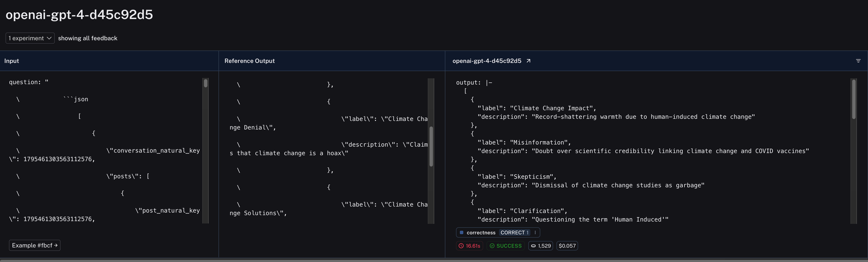This screenshot has width=868, height=262.
Task: Click the 'Questioning the term Human Induced' line
Action: [573, 220]
